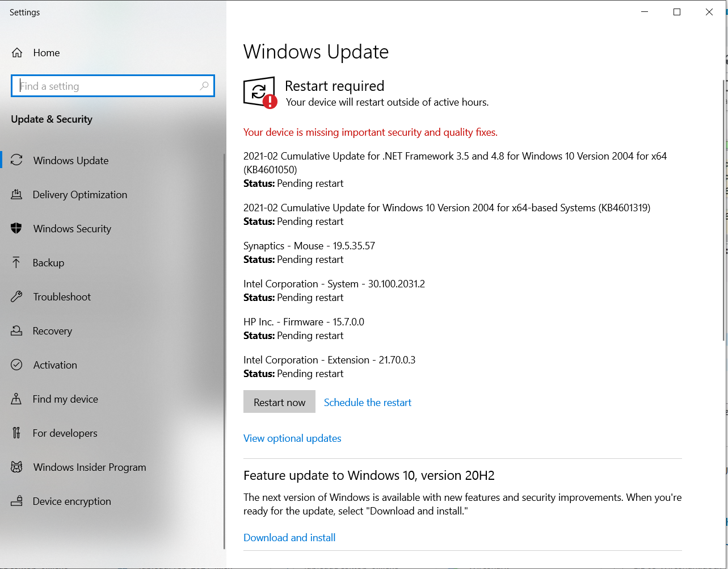Click the For developers icon
The height and width of the screenshot is (569, 728).
tap(16, 433)
